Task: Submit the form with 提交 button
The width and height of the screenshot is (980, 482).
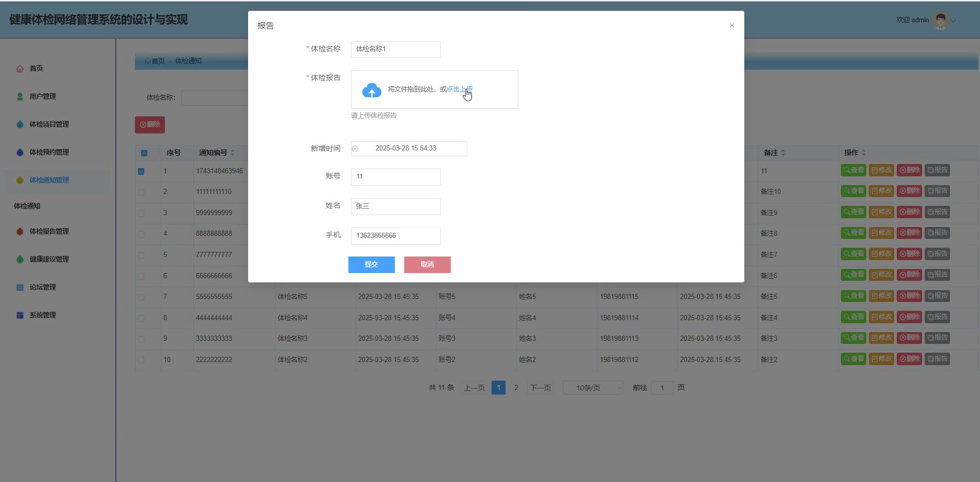Action: (371, 265)
